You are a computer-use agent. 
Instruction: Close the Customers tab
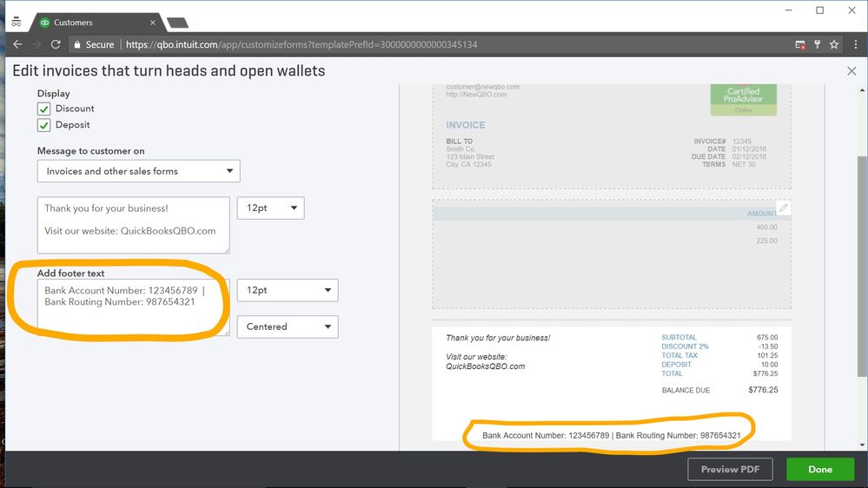[153, 23]
